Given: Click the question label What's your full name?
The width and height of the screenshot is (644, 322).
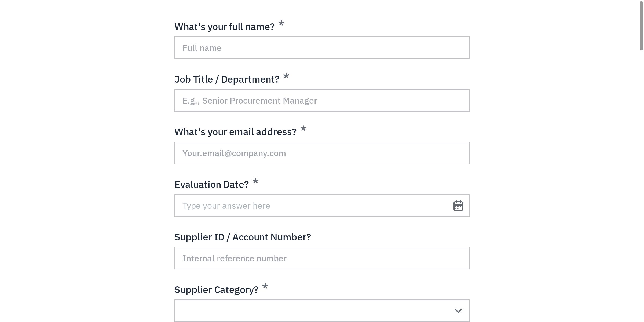Looking at the screenshot, I should [225, 26].
